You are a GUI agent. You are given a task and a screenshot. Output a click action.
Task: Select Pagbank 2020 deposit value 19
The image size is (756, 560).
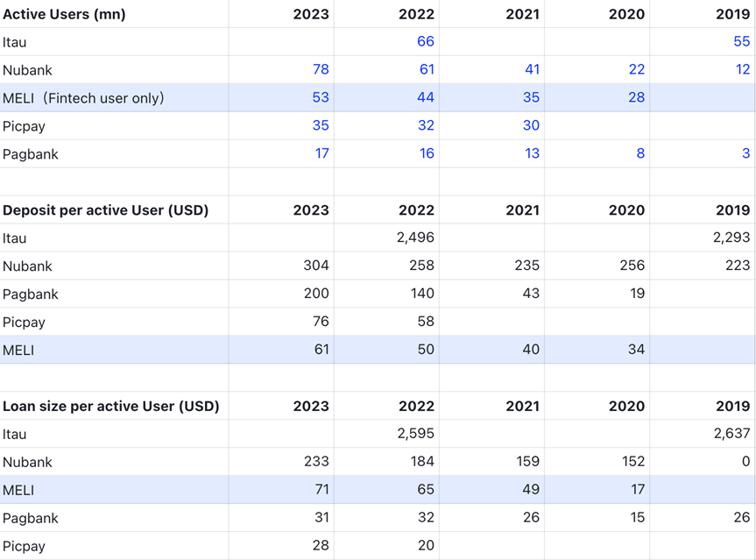pyautogui.click(x=638, y=294)
